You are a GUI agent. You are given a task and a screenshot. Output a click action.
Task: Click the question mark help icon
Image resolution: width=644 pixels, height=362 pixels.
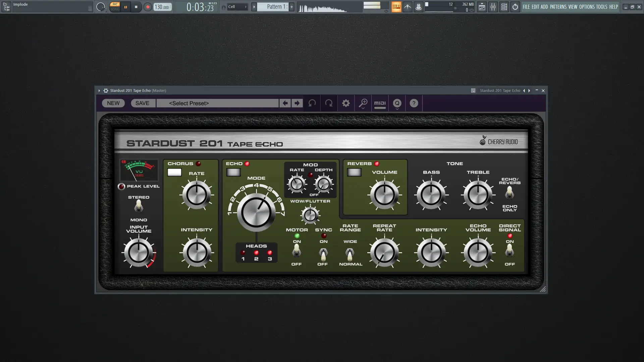click(x=414, y=103)
